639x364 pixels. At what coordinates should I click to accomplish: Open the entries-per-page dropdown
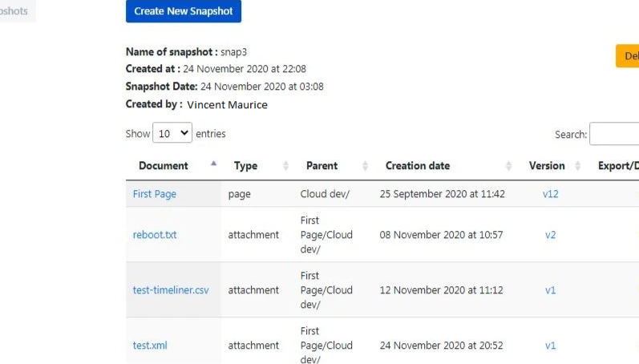click(x=174, y=134)
